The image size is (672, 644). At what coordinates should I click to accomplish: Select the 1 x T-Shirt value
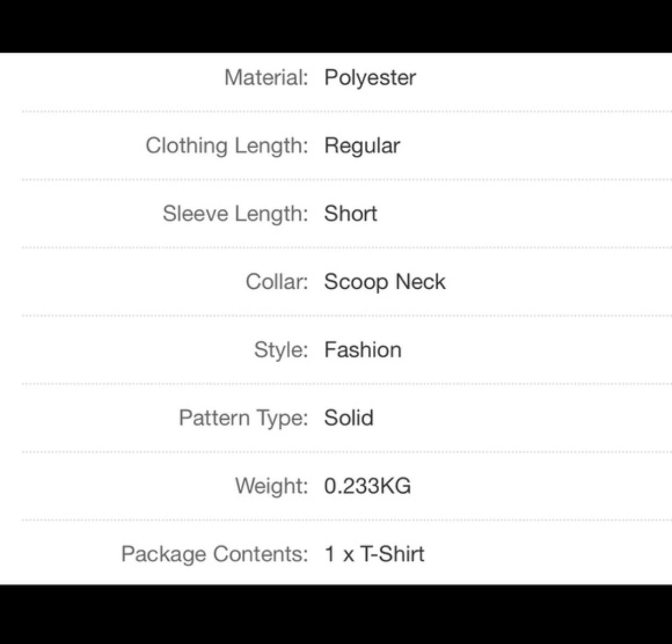[374, 554]
